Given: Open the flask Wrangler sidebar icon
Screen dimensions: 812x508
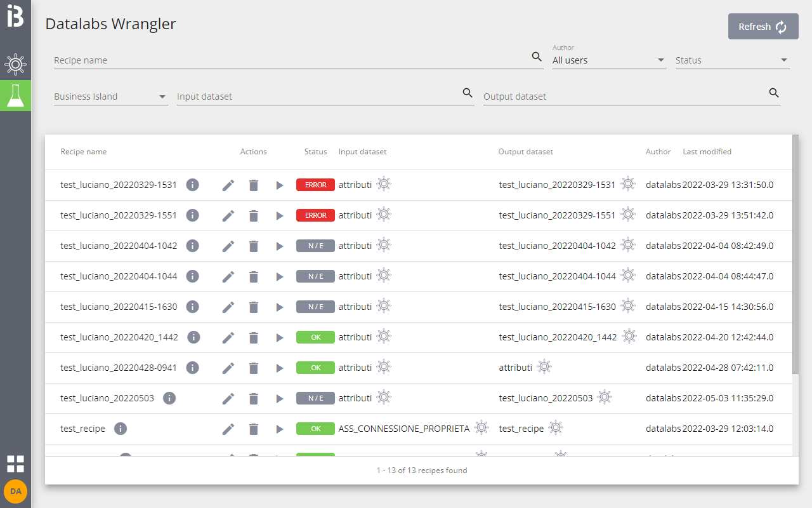Looking at the screenshot, I should coord(15,95).
